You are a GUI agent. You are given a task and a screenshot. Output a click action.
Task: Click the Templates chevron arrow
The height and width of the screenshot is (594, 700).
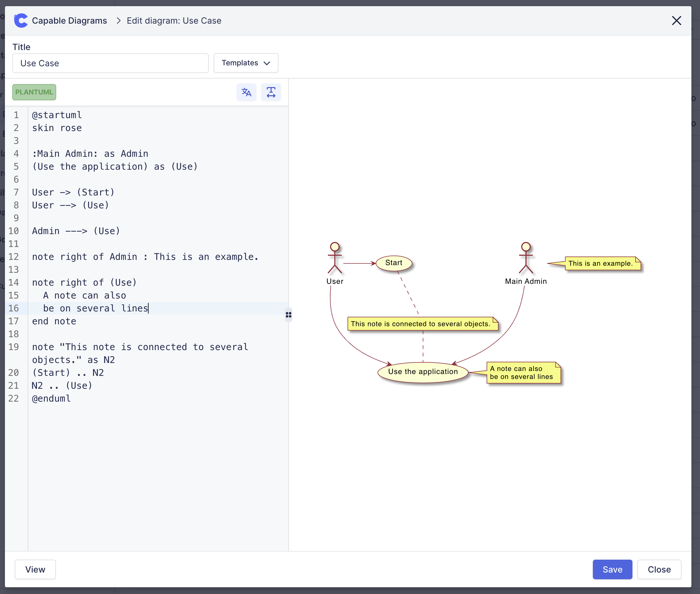267,63
